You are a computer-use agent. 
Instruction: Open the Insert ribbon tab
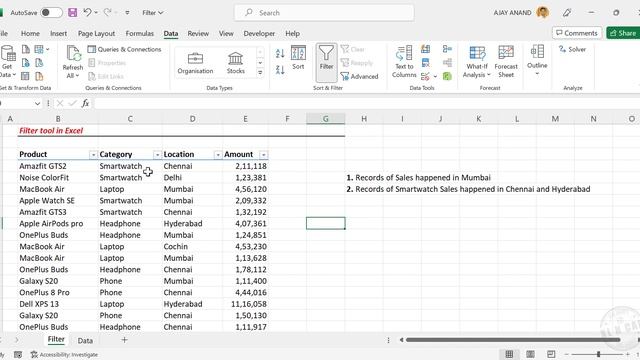(58, 33)
